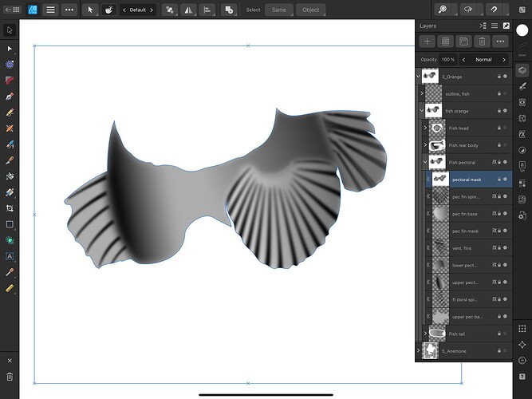The height and width of the screenshot is (399, 532).
Task: Select the Move tool
Action: point(10,30)
